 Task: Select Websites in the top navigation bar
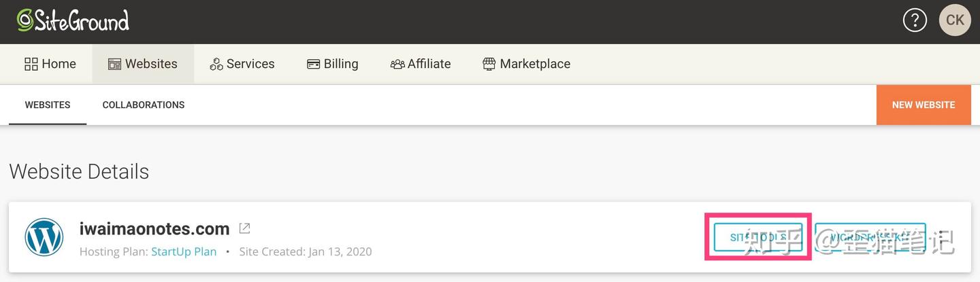click(143, 64)
